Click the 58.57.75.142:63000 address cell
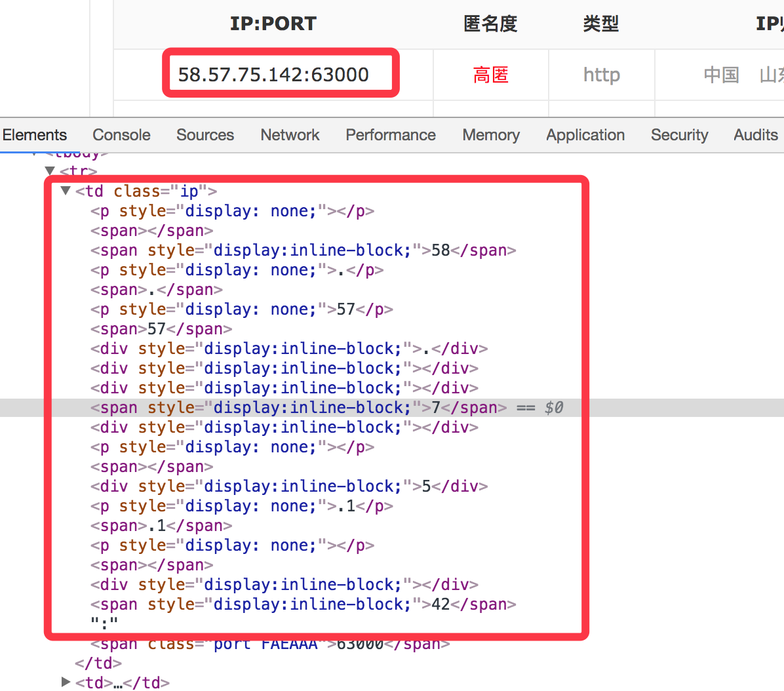The width and height of the screenshot is (784, 691). tap(273, 75)
